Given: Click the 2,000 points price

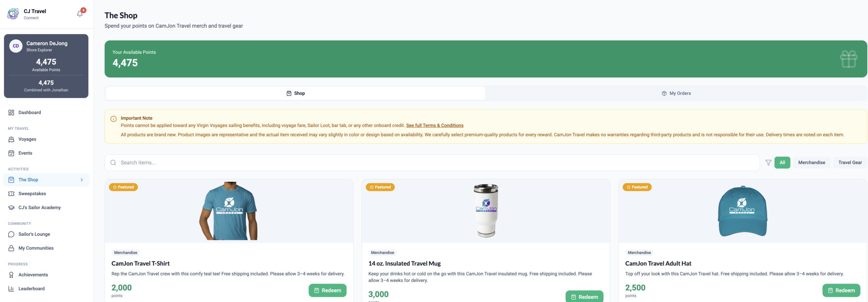Looking at the screenshot, I should [121, 288].
